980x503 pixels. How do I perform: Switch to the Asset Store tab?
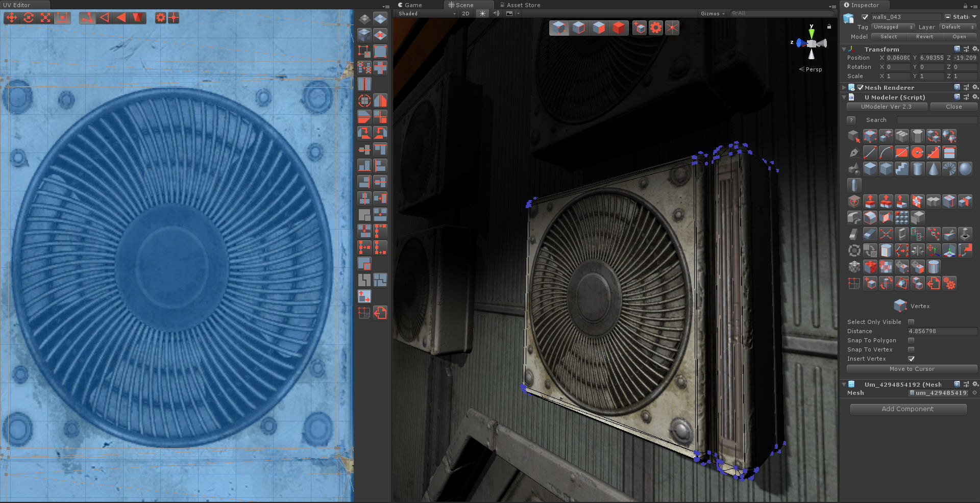(x=520, y=5)
